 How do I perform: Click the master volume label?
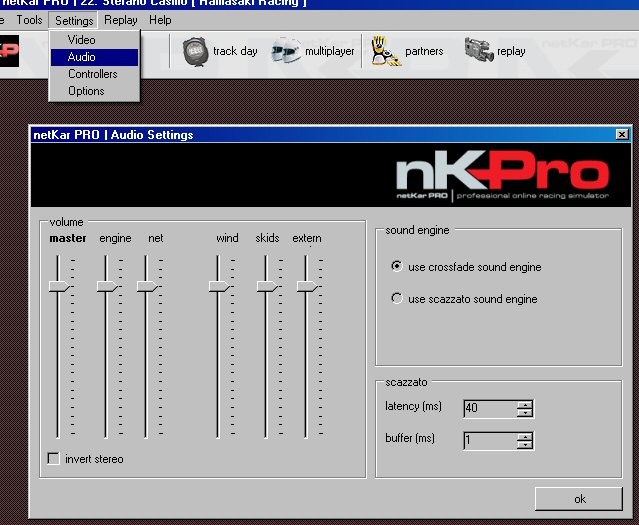point(68,238)
